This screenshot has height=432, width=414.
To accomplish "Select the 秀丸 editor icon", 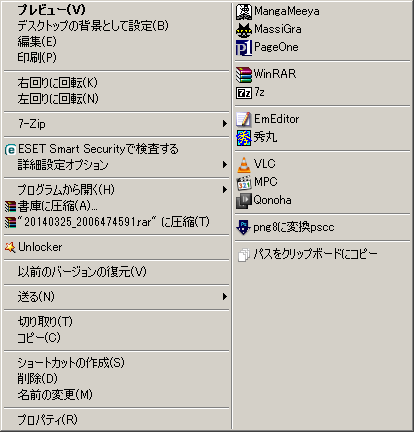I will tap(244, 138).
